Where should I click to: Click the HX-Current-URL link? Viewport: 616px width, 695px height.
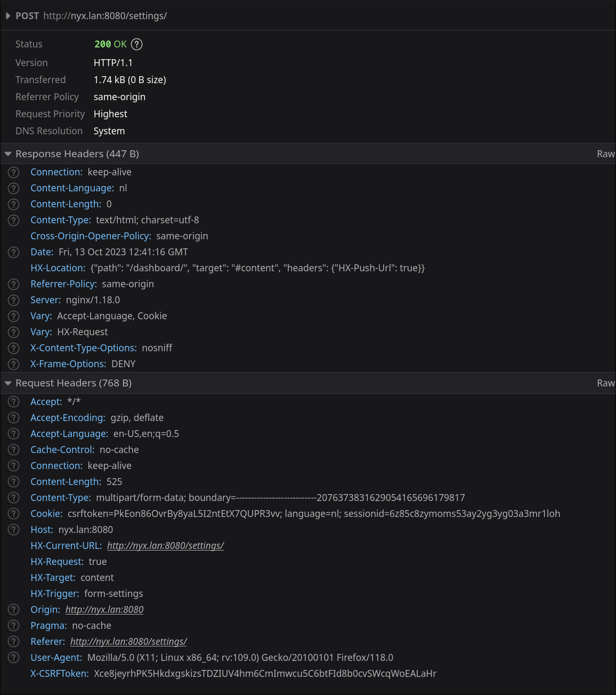pyautogui.click(x=165, y=545)
